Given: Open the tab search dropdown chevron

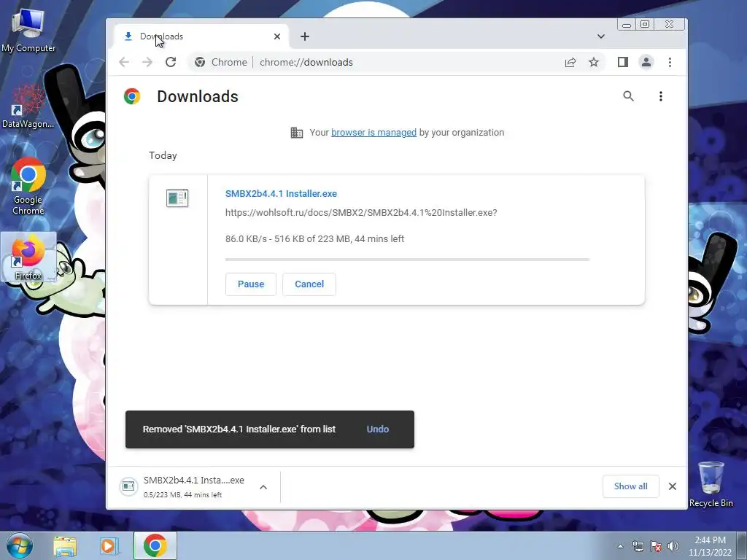Looking at the screenshot, I should [x=601, y=36].
